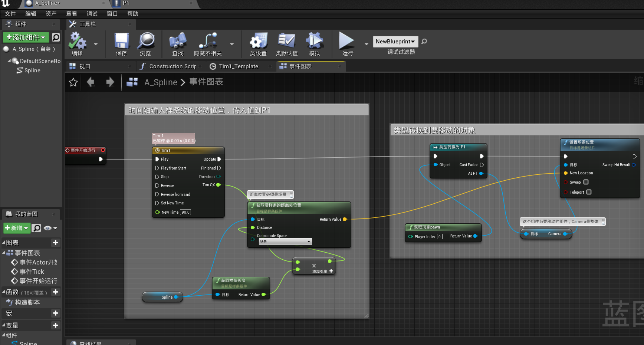The image size is (644, 345).
Task: Click the graph breadcrumb grid icon
Action: pyautogui.click(x=132, y=82)
